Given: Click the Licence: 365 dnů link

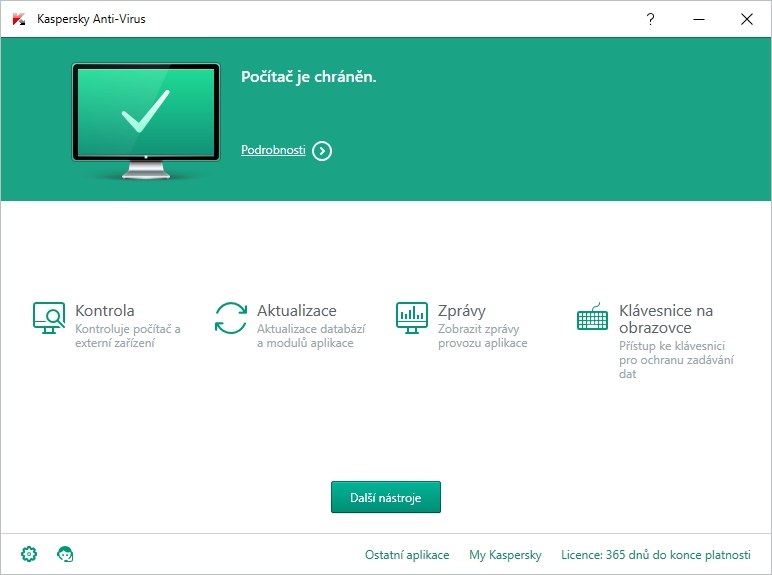Looking at the screenshot, I should tap(656, 555).
